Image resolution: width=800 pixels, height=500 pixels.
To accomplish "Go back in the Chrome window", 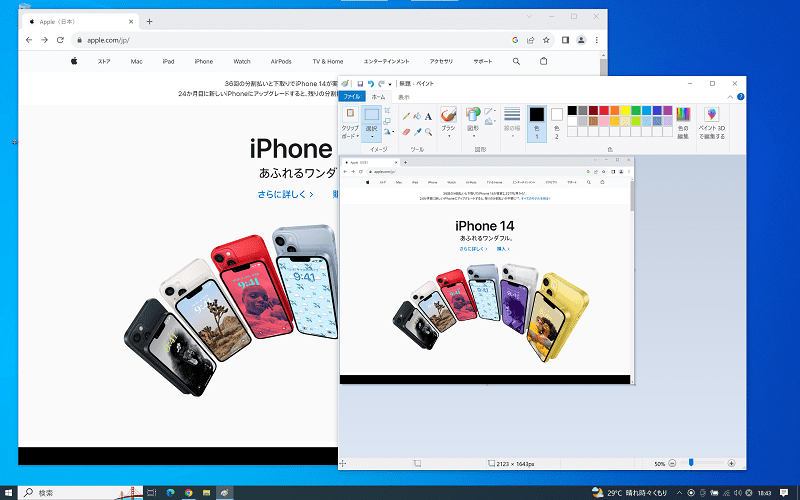I will click(29, 40).
